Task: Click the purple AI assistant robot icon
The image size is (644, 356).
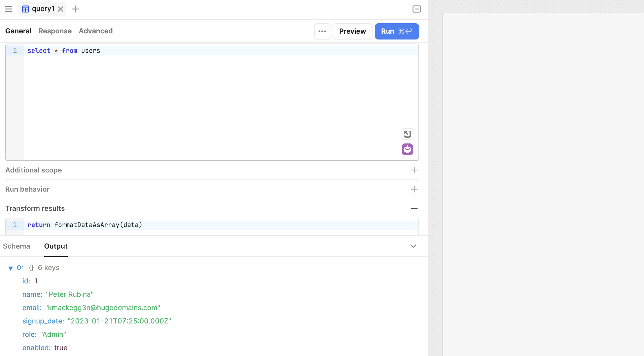Action: 407,149
